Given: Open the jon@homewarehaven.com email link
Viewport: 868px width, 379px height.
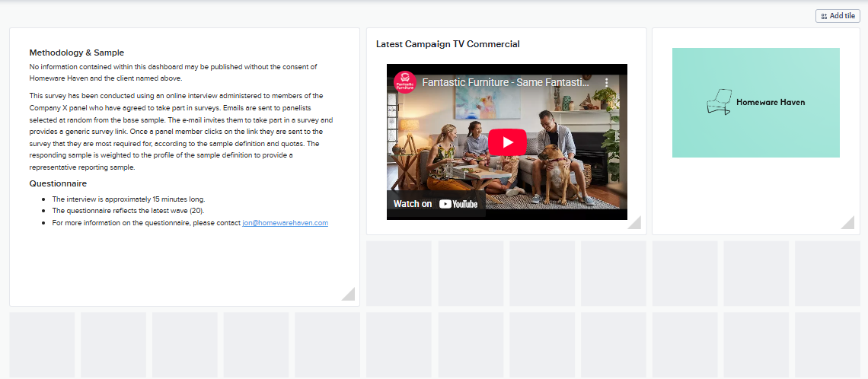Looking at the screenshot, I should (285, 223).
